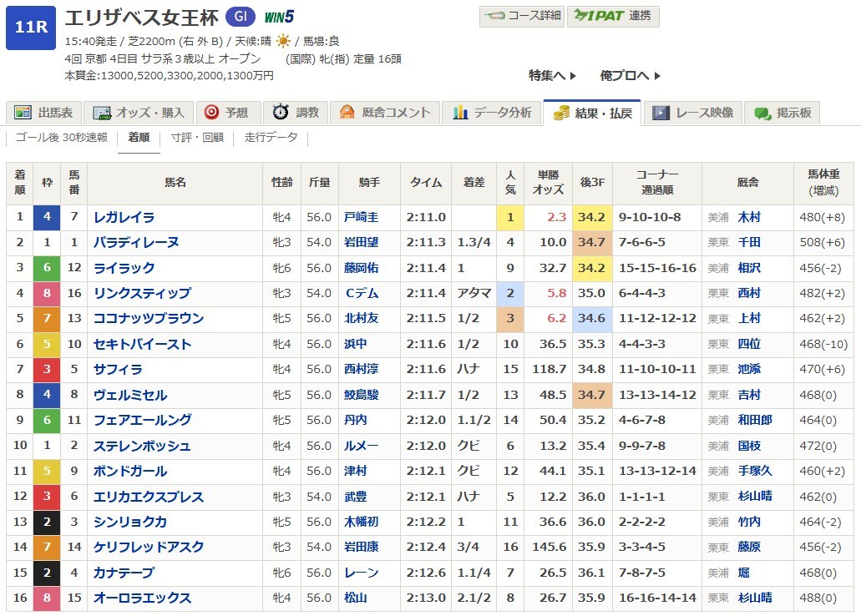The image size is (861, 616).
Task: Click the 予想 target icon
Action: 211,113
